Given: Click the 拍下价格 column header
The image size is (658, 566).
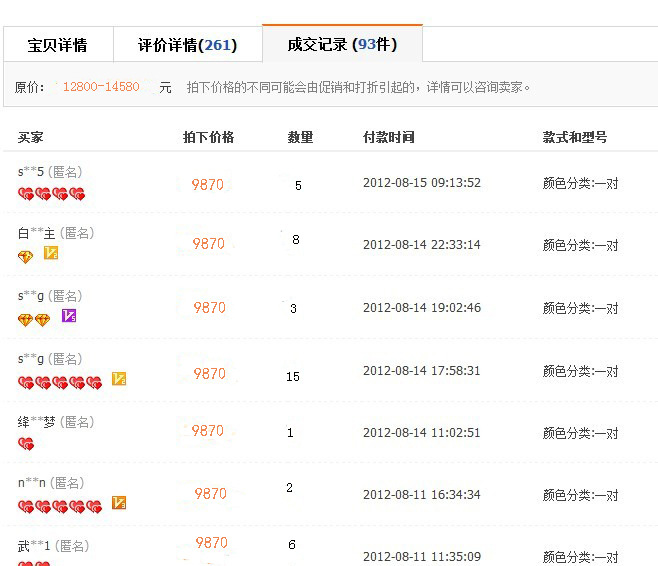Looking at the screenshot, I should point(208,137).
